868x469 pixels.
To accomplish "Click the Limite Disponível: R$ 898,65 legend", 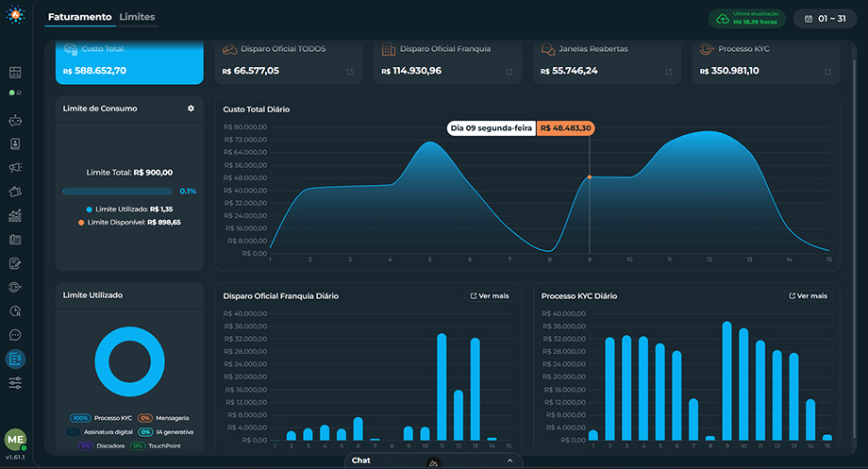I will click(129, 223).
